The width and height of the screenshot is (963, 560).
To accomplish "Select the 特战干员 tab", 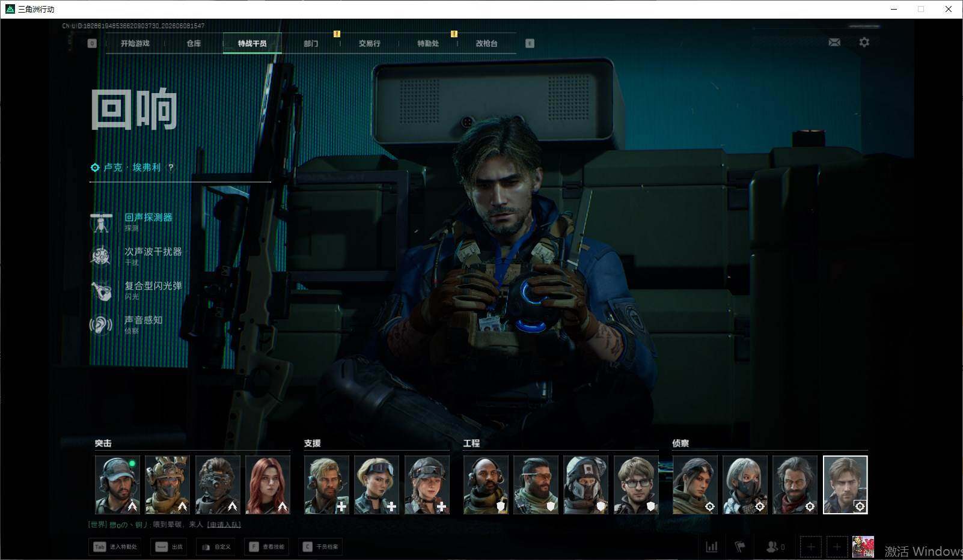I will click(252, 43).
